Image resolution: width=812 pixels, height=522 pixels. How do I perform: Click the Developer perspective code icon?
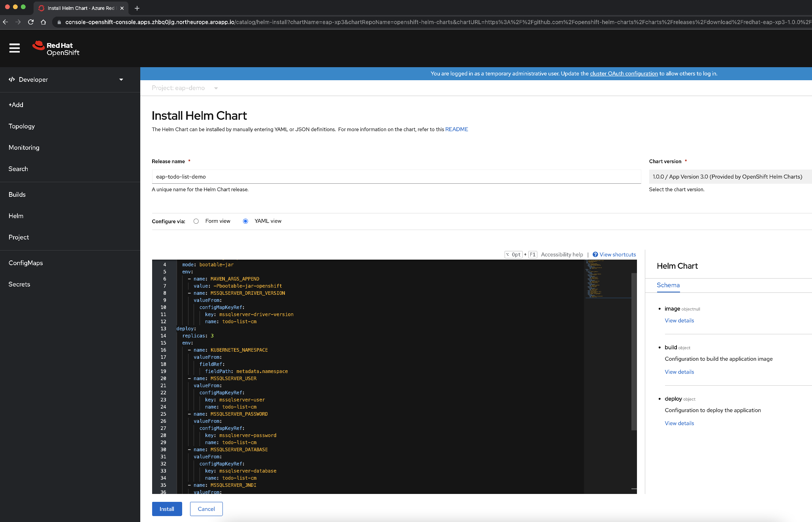[x=12, y=79]
